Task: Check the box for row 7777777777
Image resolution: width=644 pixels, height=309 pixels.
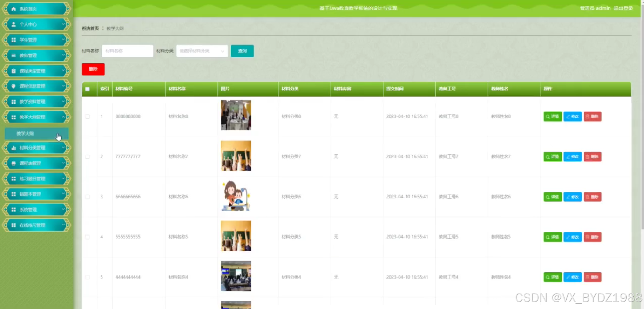Action: [x=88, y=156]
